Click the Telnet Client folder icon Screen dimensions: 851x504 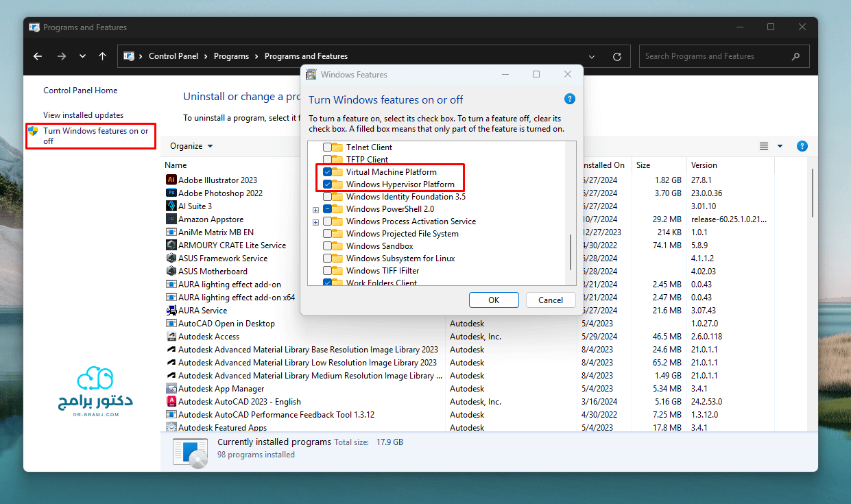337,147
